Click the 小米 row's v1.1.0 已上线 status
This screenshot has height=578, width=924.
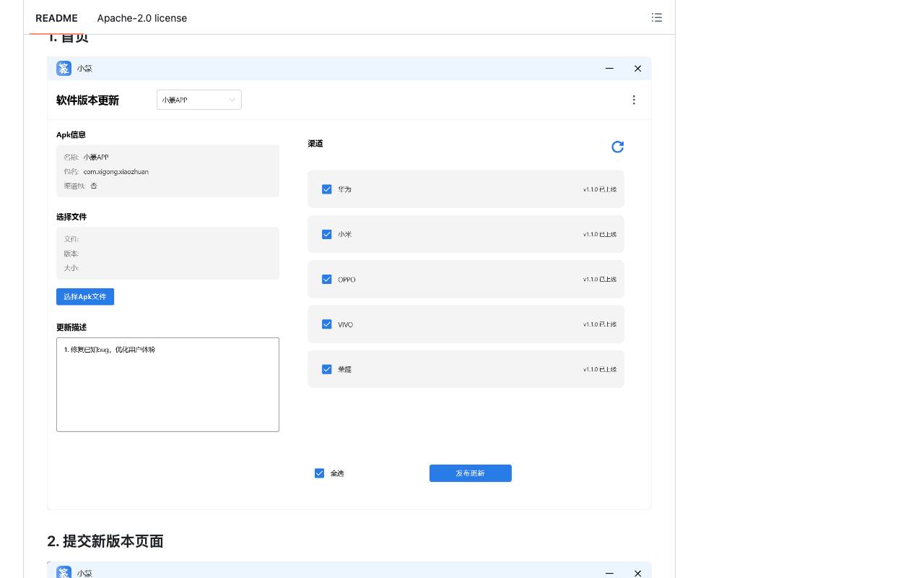[x=600, y=234]
